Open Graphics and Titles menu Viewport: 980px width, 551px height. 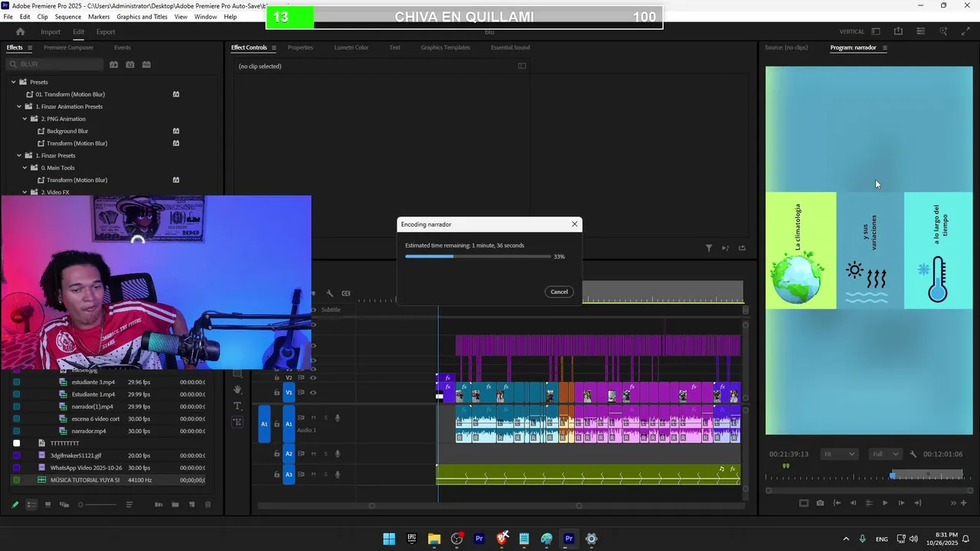(142, 17)
